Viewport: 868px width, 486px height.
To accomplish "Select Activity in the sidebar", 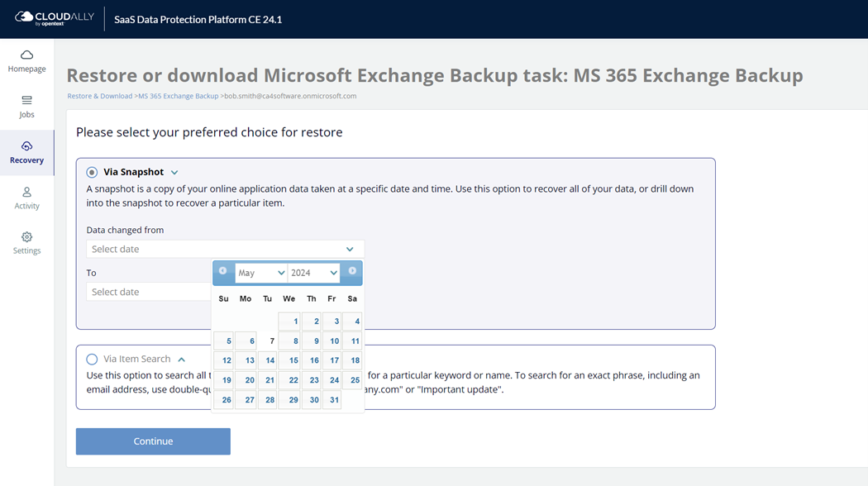I will [x=26, y=198].
